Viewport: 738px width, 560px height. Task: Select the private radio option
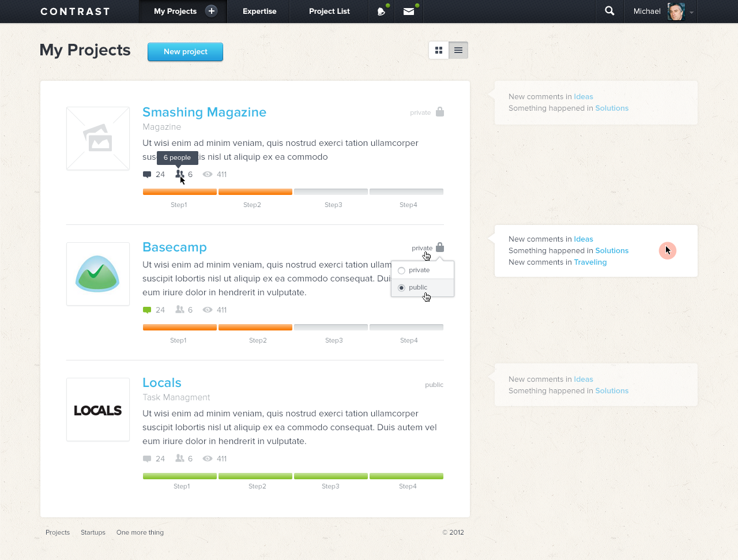click(x=402, y=270)
